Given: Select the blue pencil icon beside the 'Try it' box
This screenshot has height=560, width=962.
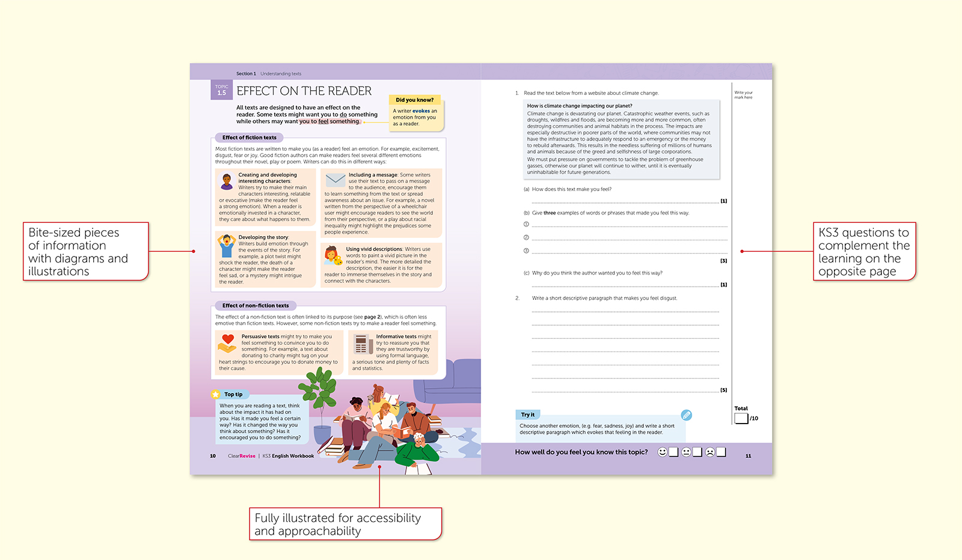Looking at the screenshot, I should [687, 415].
